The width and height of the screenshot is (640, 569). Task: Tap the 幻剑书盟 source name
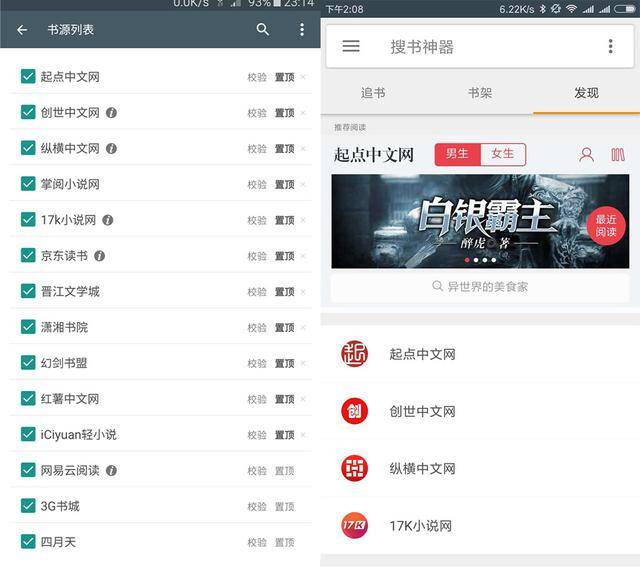point(64,363)
